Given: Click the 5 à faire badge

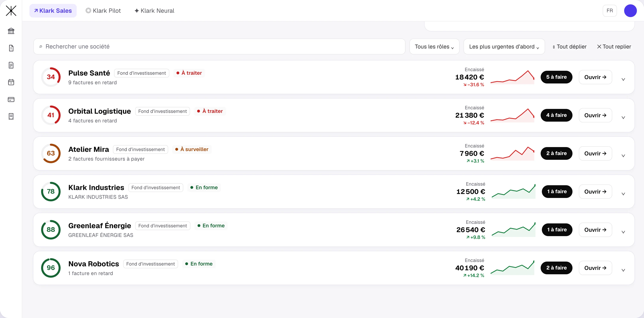Looking at the screenshot, I should coord(556,77).
